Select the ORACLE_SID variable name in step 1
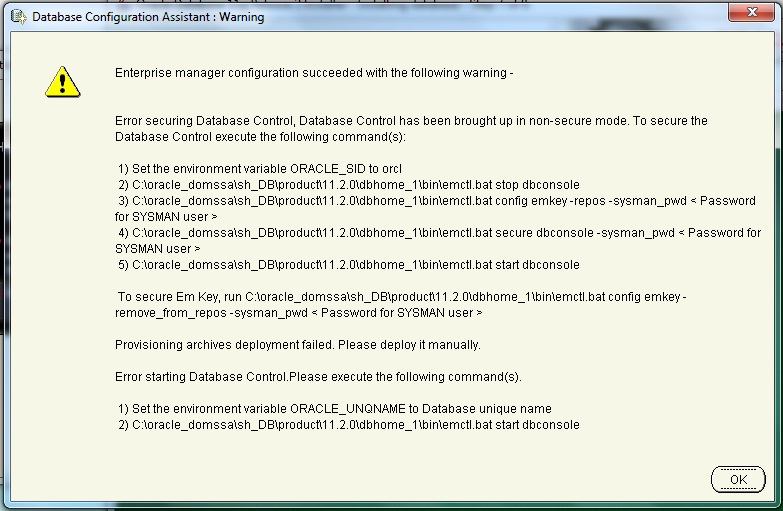This screenshot has height=511, width=783. (325, 169)
